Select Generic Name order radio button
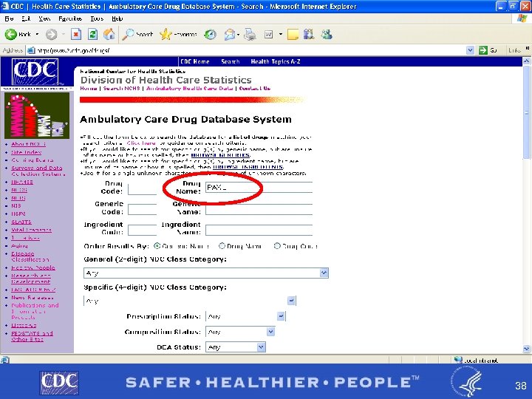 pos(157,245)
